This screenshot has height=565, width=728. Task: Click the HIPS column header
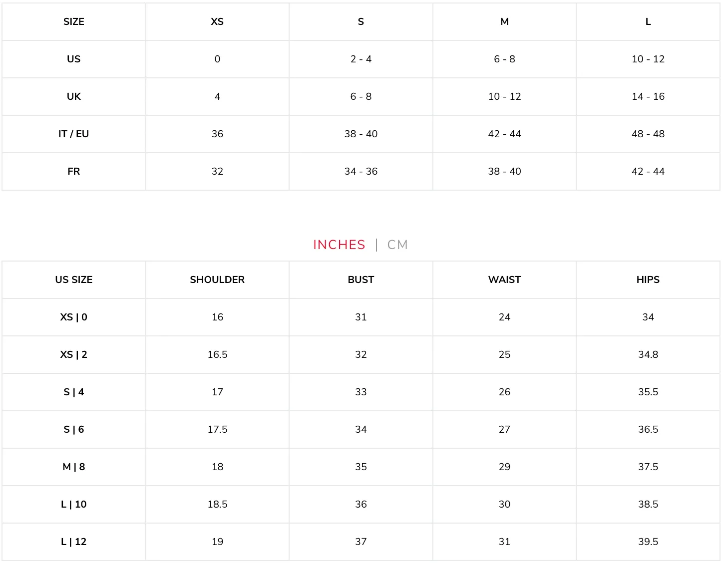click(648, 280)
